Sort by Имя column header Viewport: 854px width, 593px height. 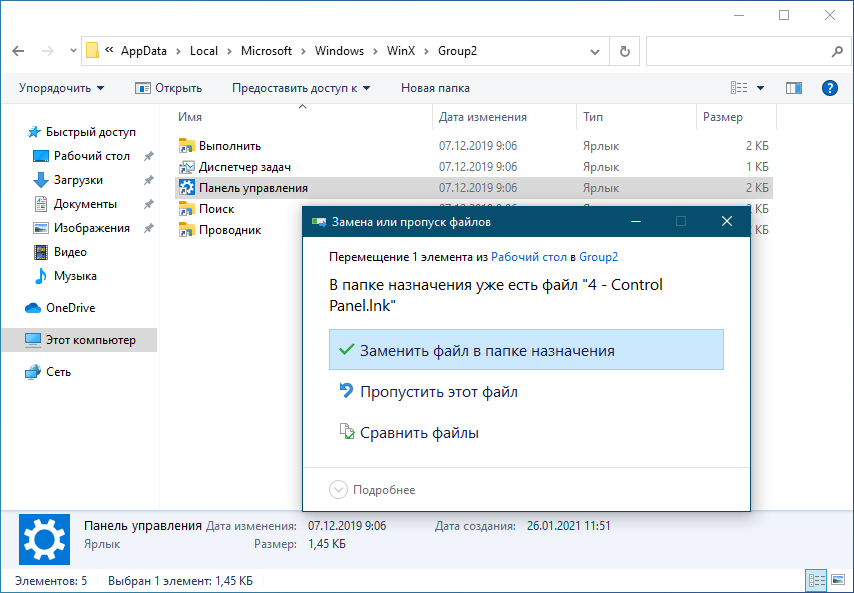point(190,117)
